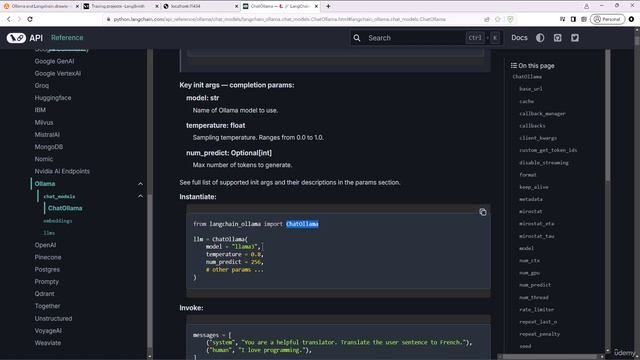Bookmark this page with star icon
Viewport: 640px width, 360px height.
[x=498, y=19]
